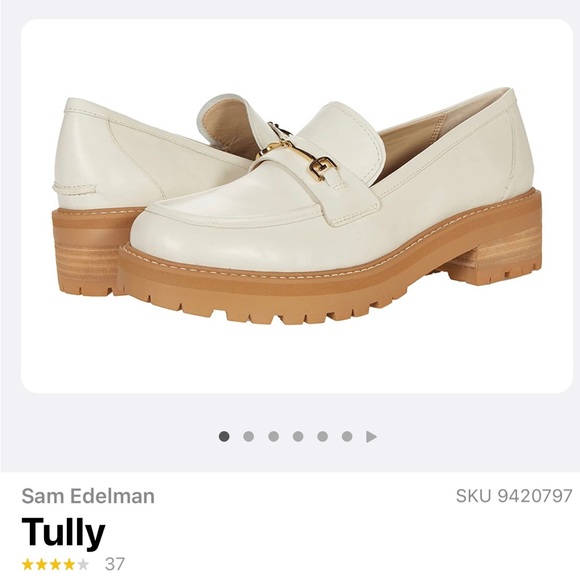Tap the gold buckle on front shoe
Viewport: 580px width, 580px height.
pyautogui.click(x=296, y=154)
